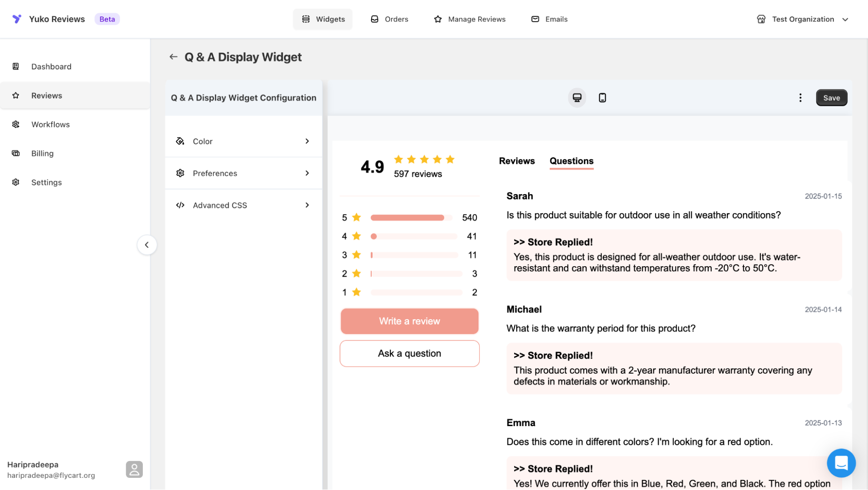
Task: Click the user avatar icon
Action: pyautogui.click(x=134, y=470)
